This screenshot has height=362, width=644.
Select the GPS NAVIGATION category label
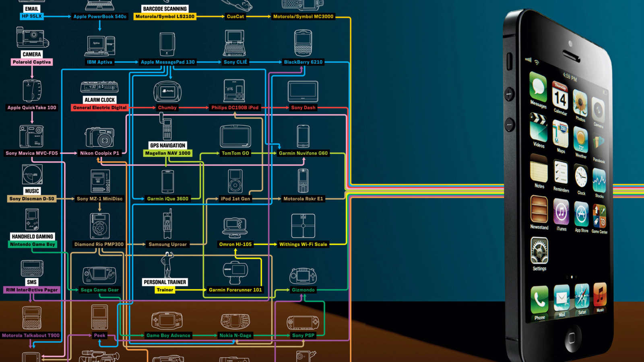(168, 146)
